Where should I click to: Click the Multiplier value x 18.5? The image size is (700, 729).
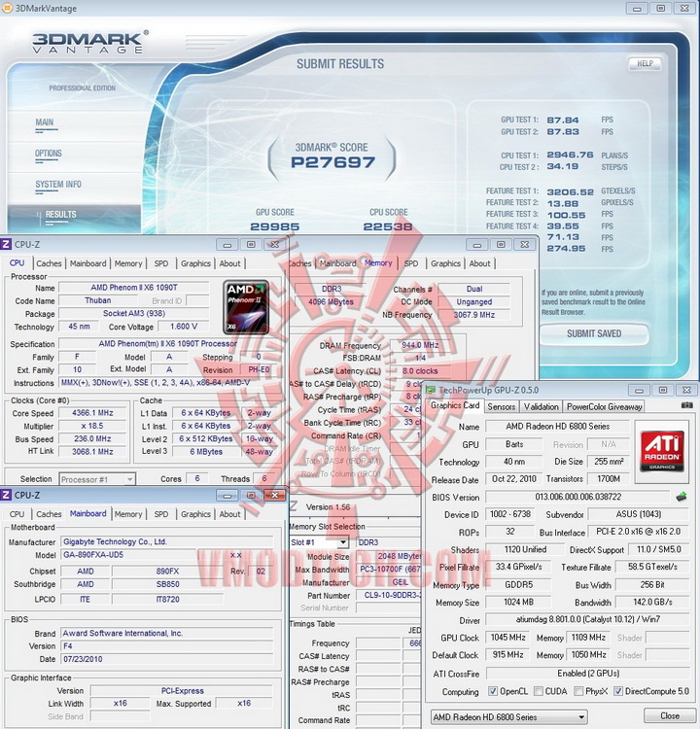[x=92, y=426]
